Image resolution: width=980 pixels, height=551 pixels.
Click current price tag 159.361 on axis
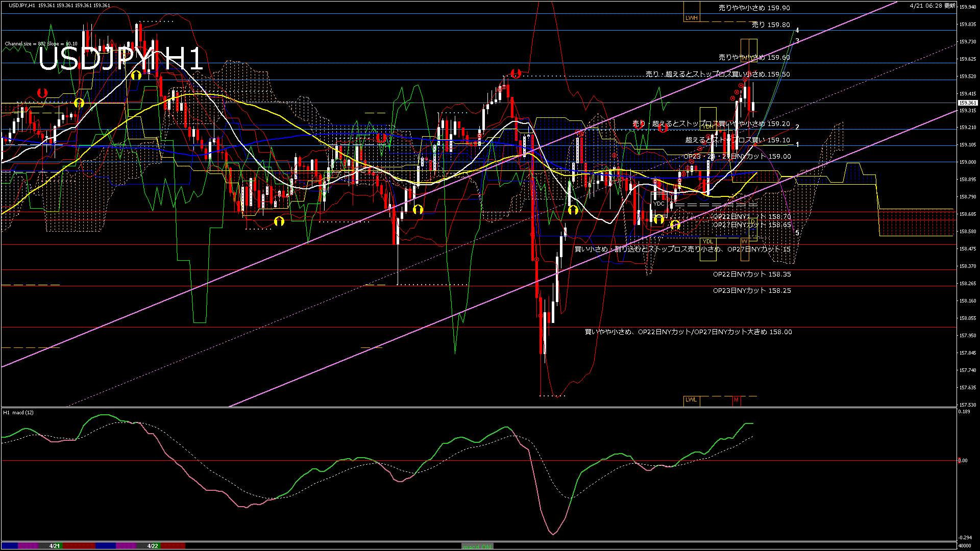[x=967, y=103]
